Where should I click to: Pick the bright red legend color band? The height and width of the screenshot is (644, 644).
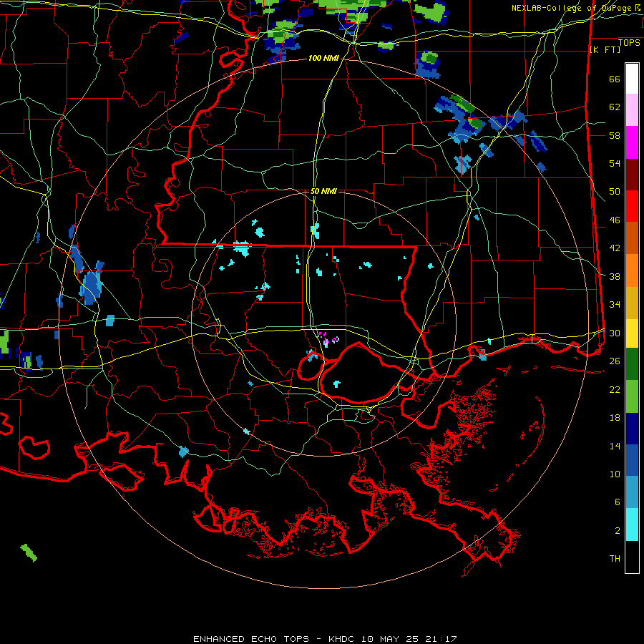pos(632,206)
